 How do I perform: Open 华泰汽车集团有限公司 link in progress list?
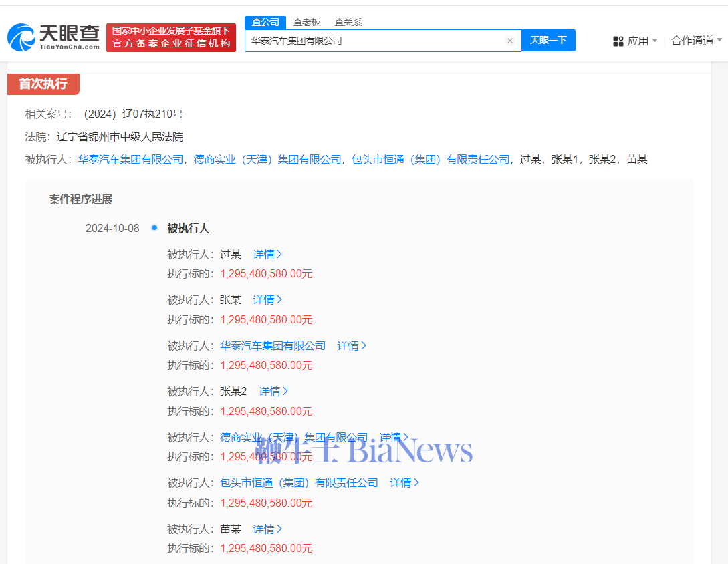click(x=273, y=346)
